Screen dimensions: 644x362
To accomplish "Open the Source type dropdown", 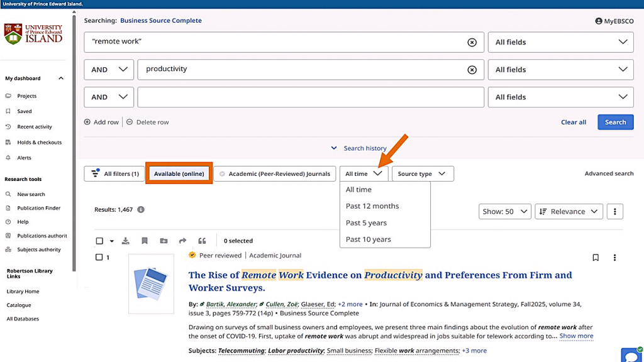I will tap(422, 174).
